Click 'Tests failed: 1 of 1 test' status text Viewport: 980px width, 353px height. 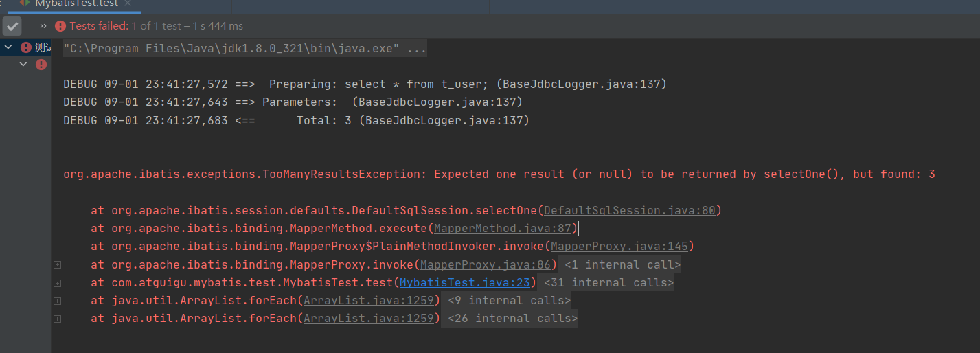tap(126, 26)
